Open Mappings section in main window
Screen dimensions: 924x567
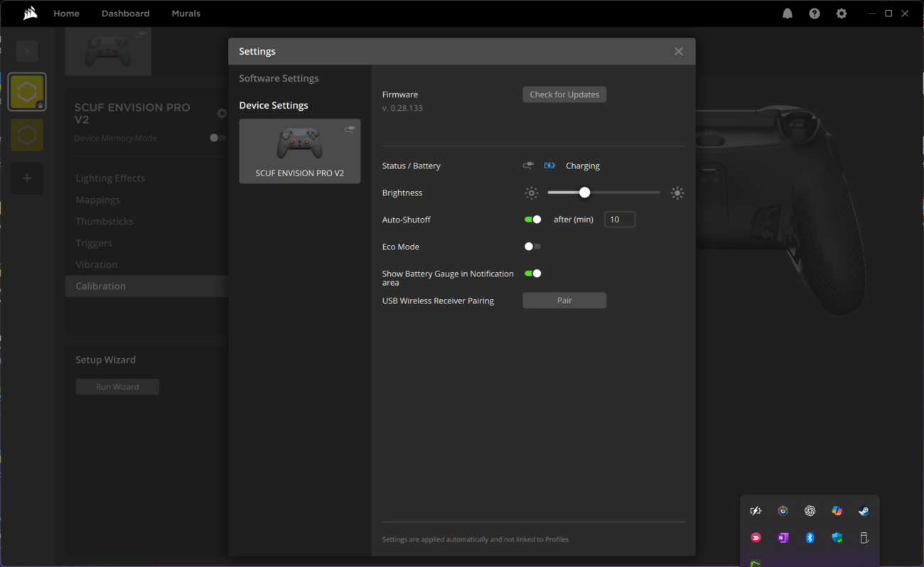[x=97, y=200]
